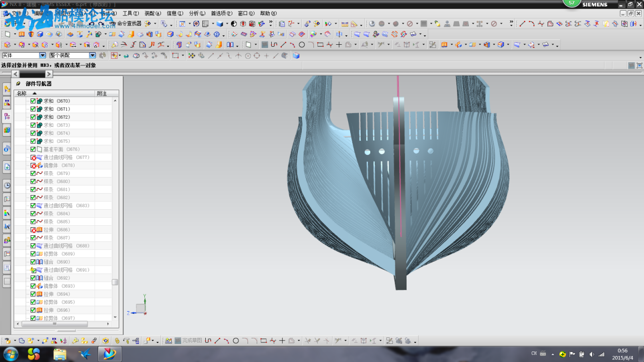Open the 帮助(H) menu
The width and height of the screenshot is (644, 362).
pyautogui.click(x=268, y=14)
